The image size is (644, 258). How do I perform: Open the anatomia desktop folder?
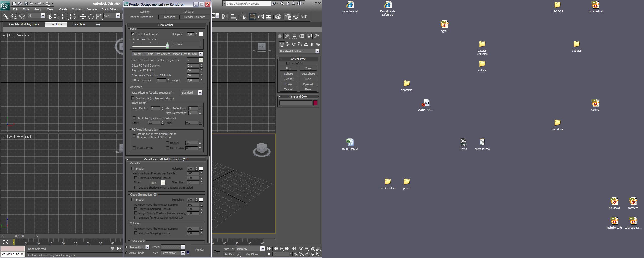(x=407, y=86)
